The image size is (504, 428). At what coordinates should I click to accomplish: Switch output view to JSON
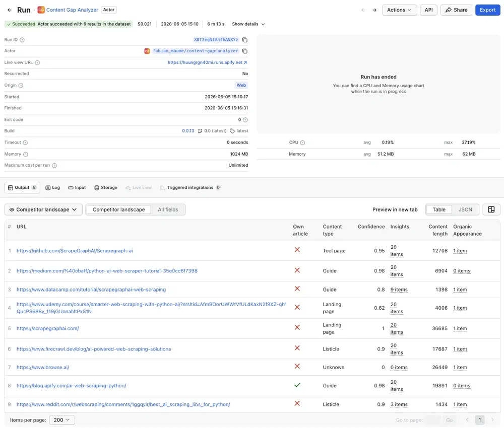(x=465, y=209)
